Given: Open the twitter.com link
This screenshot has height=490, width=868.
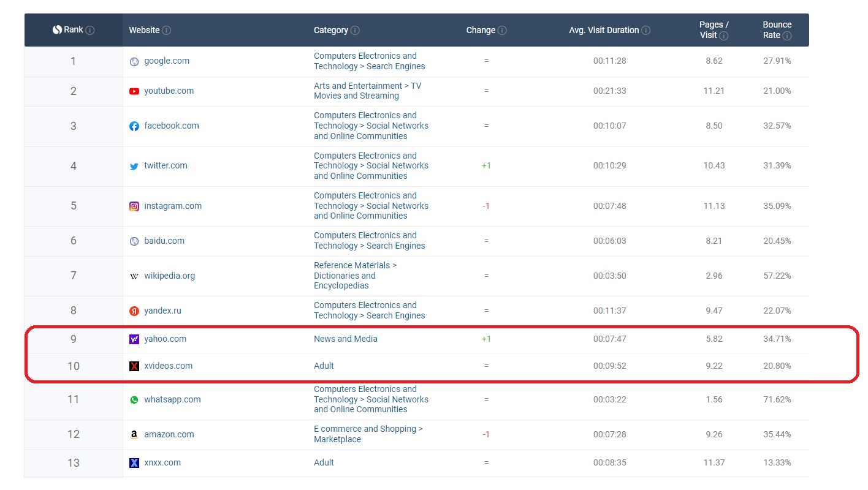Looking at the screenshot, I should (166, 166).
